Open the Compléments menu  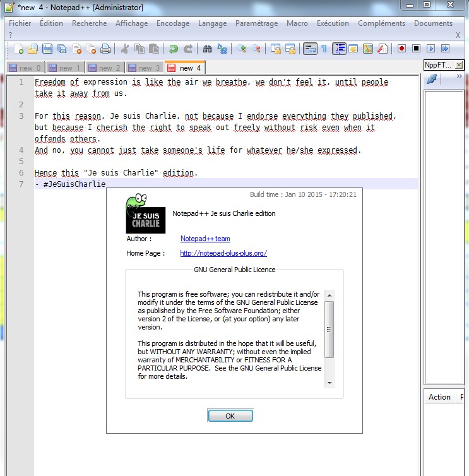click(381, 23)
